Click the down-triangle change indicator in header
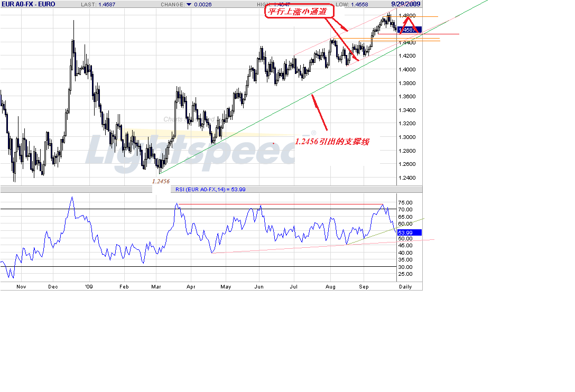The image size is (575, 392). (x=189, y=4)
